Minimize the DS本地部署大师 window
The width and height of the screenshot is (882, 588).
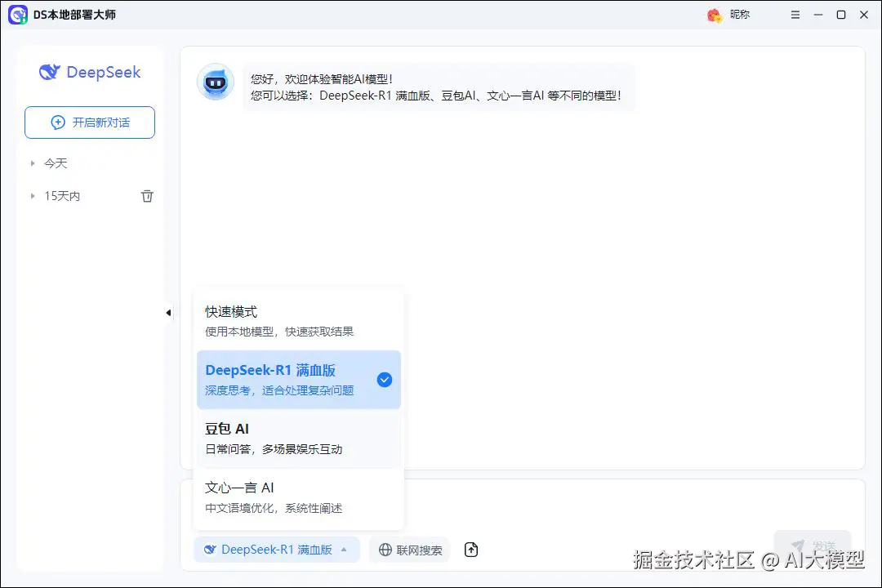[817, 15]
